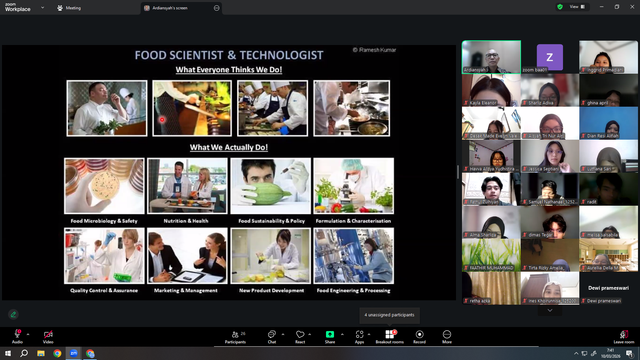
Task: Click the Quality Control & Assurance caption
Action: click(104, 291)
